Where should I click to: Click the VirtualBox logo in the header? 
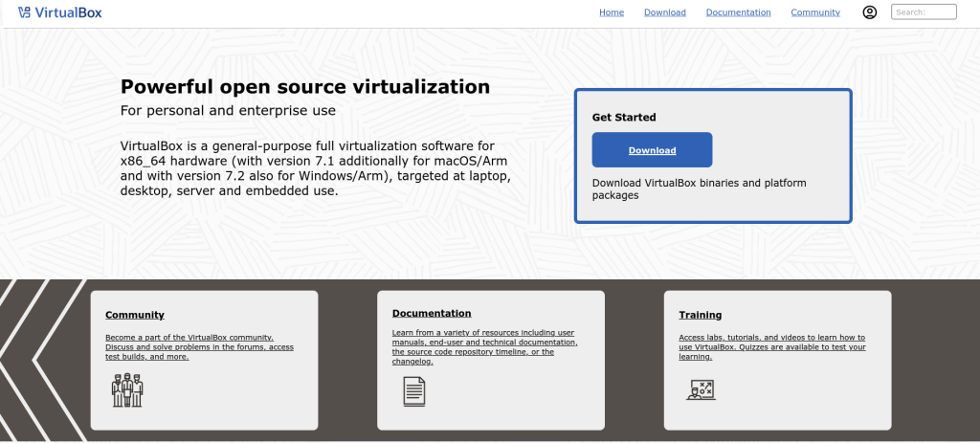59,12
